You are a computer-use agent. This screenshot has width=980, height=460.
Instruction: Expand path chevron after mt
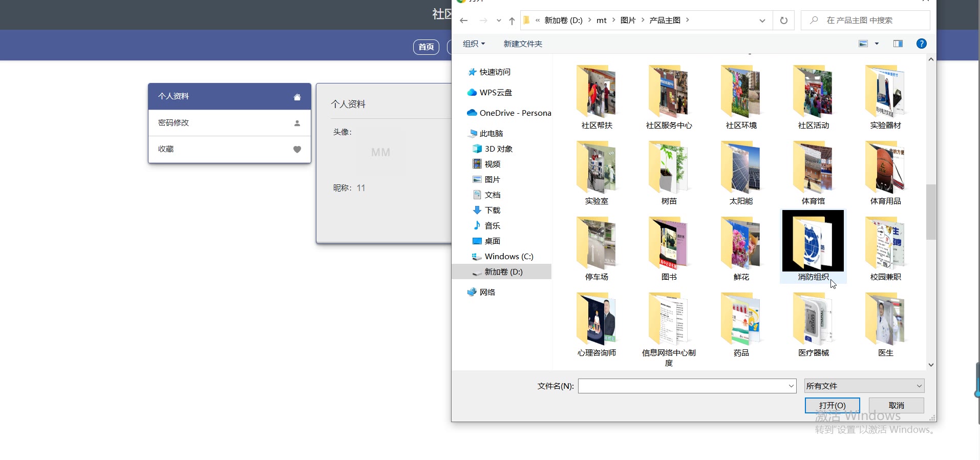point(613,20)
